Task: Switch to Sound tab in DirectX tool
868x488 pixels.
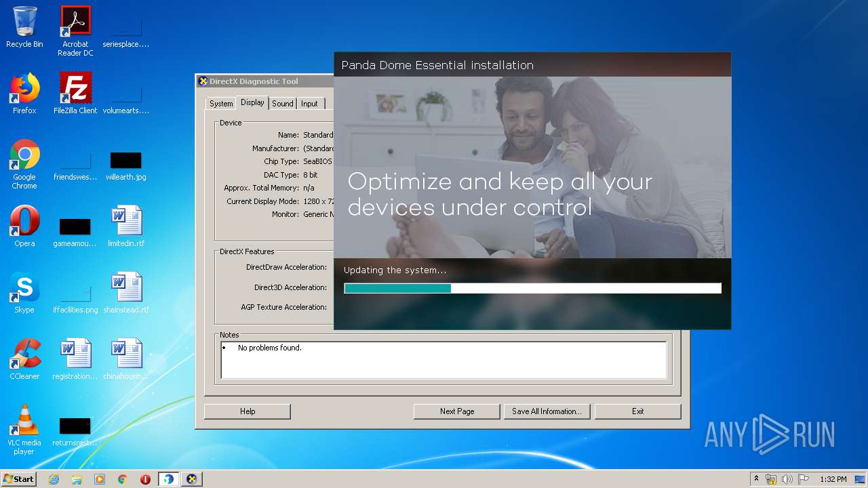Action: [283, 104]
